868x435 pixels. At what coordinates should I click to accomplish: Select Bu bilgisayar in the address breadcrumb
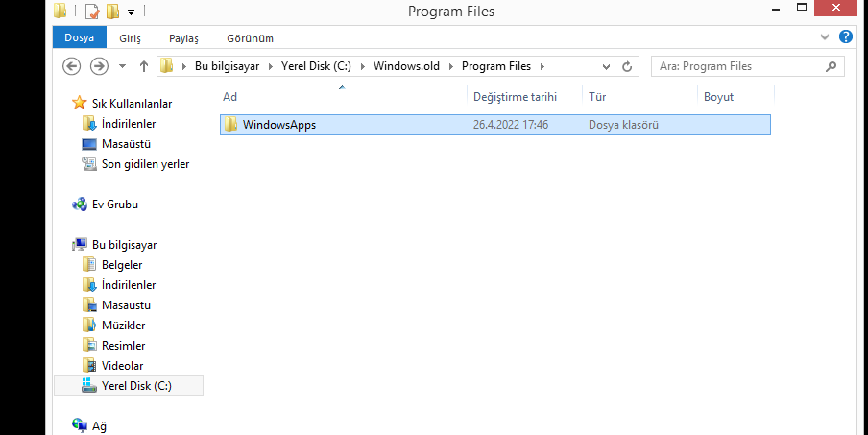coord(227,66)
